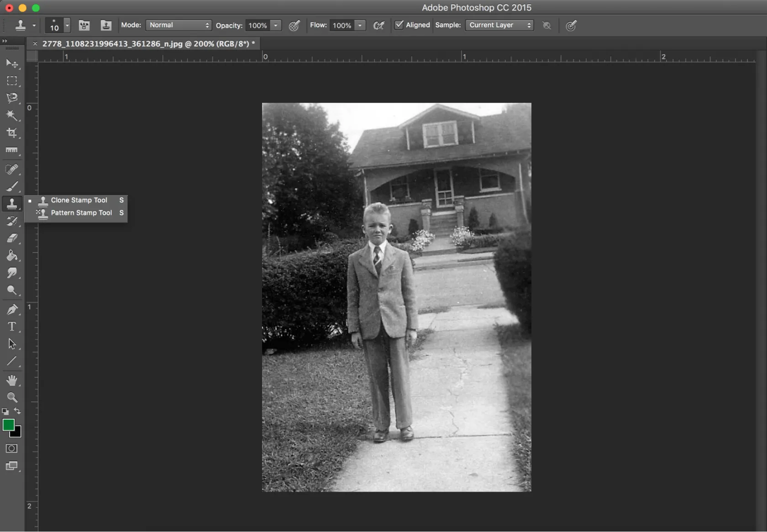Viewport: 767px width, 532px height.
Task: Select the Crop tool
Action: pos(12,133)
